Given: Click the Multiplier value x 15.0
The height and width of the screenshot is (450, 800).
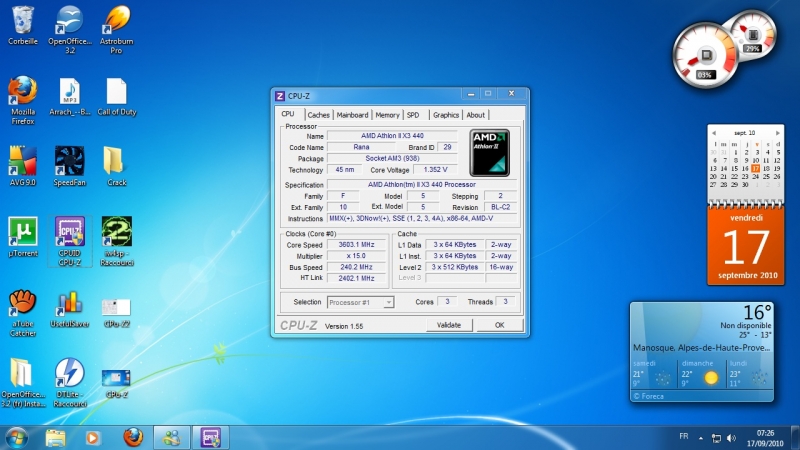Looking at the screenshot, I should [356, 256].
